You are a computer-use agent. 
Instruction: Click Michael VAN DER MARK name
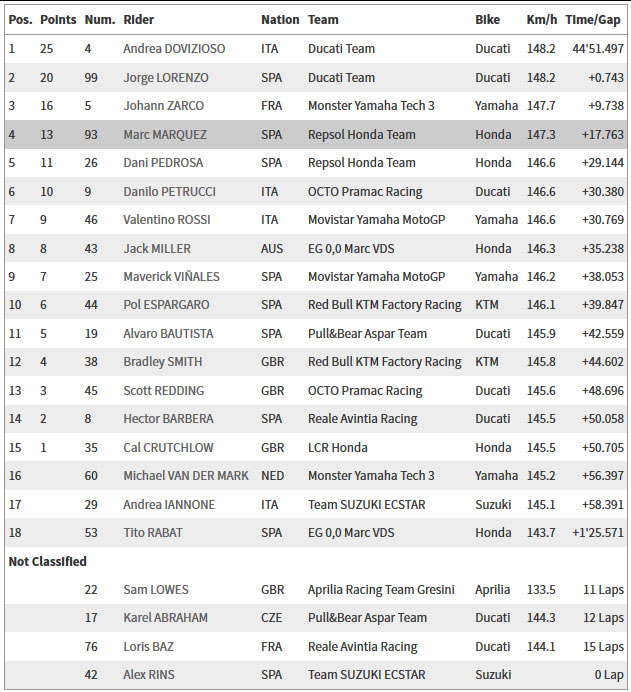click(x=186, y=476)
